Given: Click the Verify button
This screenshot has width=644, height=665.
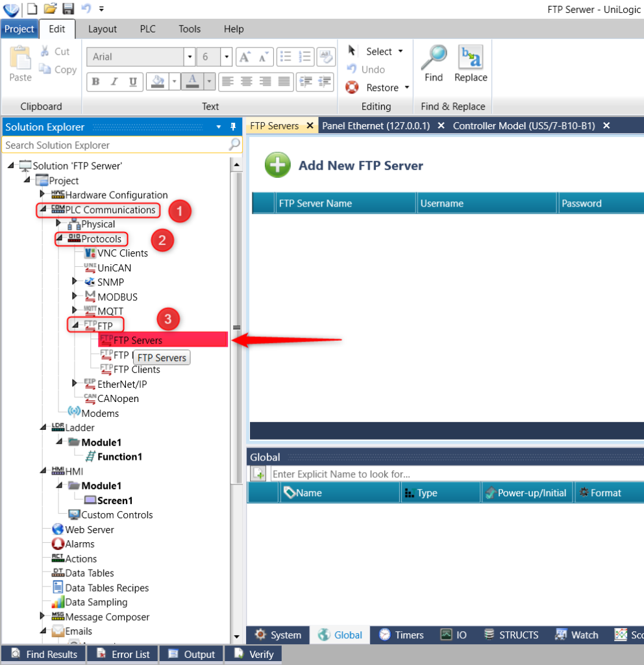Looking at the screenshot, I should tap(254, 655).
